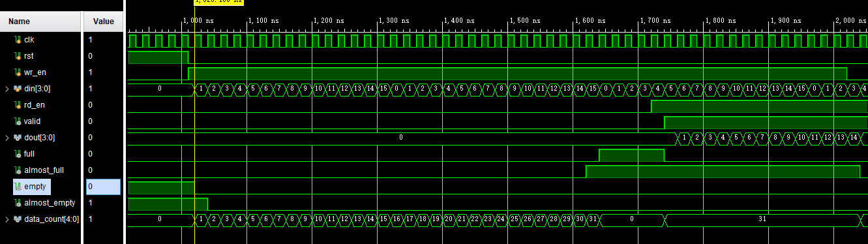Image resolution: width=868 pixels, height=244 pixels.
Task: Click the valid signal icon
Action: coord(18,121)
